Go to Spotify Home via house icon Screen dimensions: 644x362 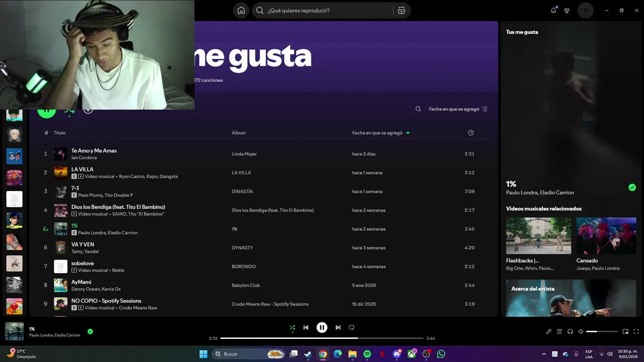[x=241, y=11]
